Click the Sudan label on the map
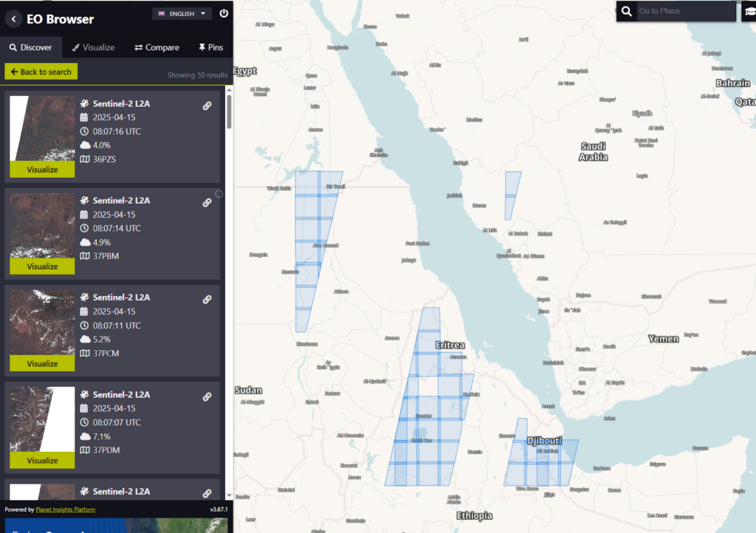 248,390
